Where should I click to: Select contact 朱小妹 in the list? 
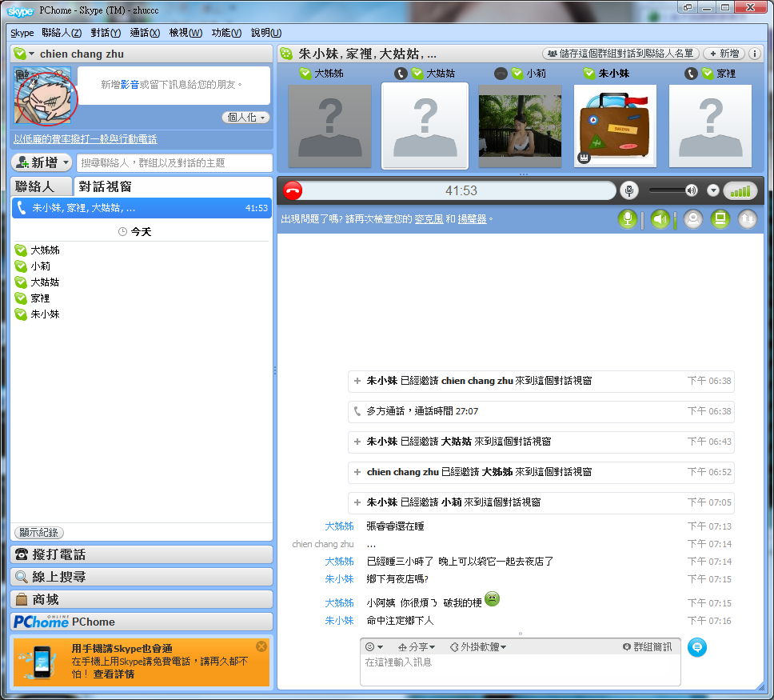[142, 314]
